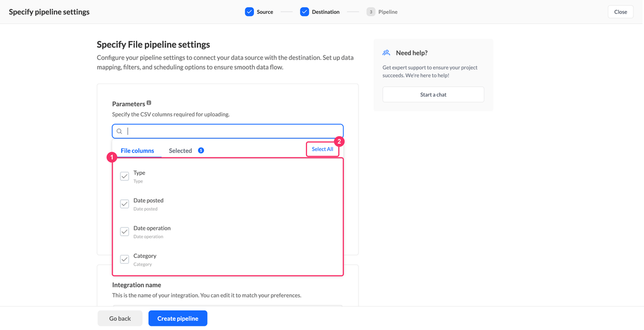Start a chat with support
644x330 pixels.
click(434, 94)
